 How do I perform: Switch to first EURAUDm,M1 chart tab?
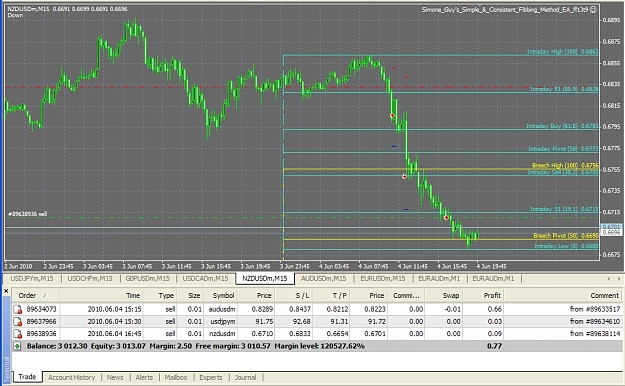(x=439, y=278)
